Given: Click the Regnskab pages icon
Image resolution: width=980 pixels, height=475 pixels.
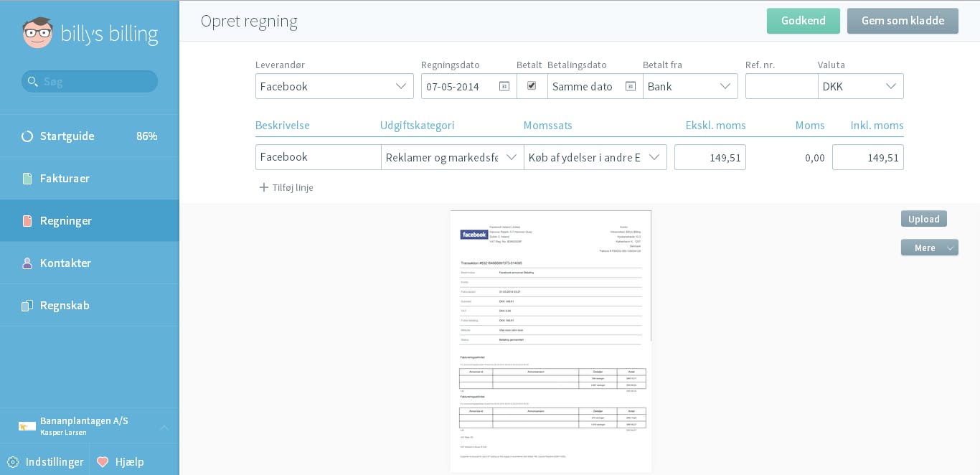Looking at the screenshot, I should click(x=27, y=306).
